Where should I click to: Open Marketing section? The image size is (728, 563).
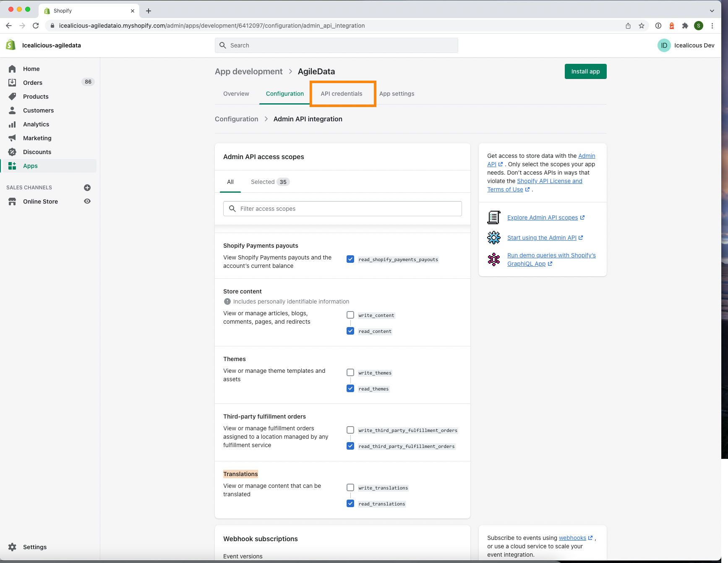pyautogui.click(x=37, y=138)
